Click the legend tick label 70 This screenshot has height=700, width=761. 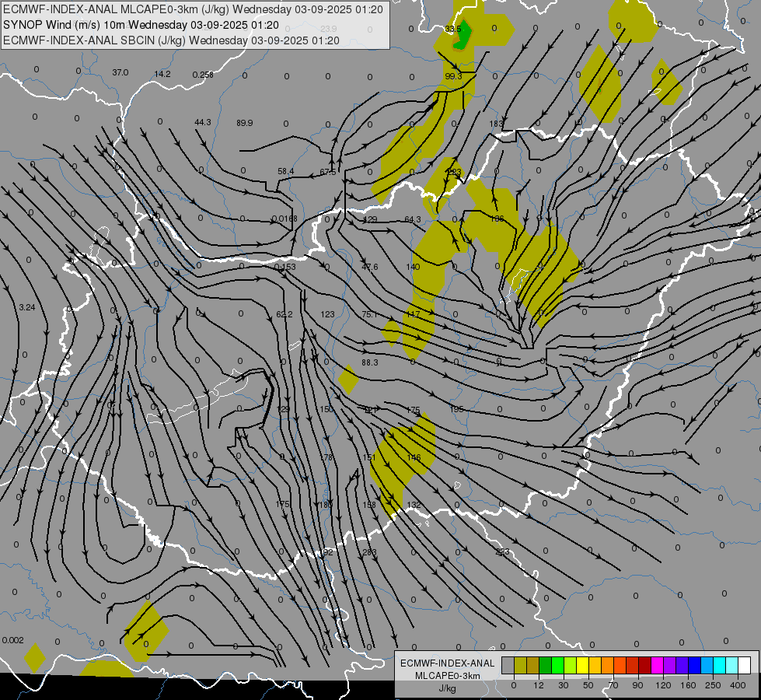click(613, 685)
